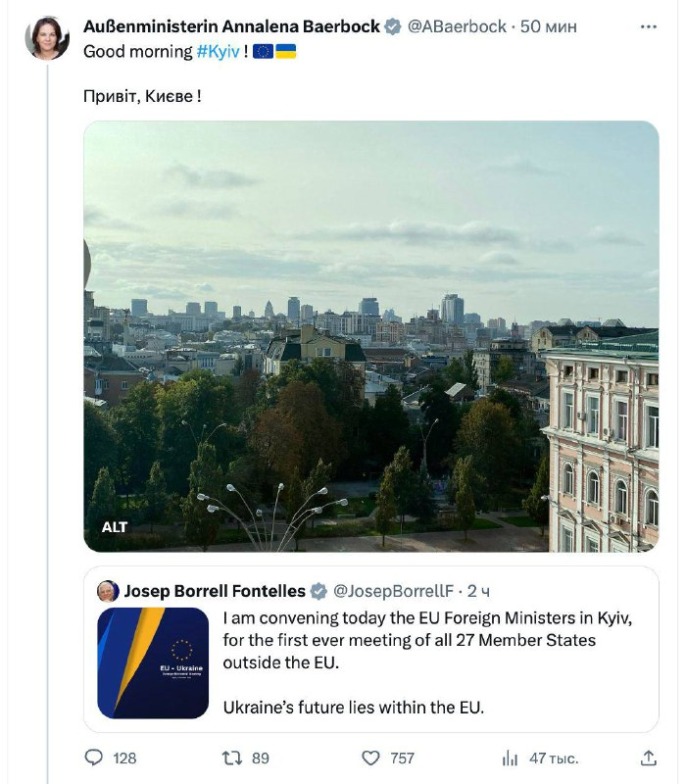
Task: Click the @ABaerbock handle
Action: coord(455,26)
